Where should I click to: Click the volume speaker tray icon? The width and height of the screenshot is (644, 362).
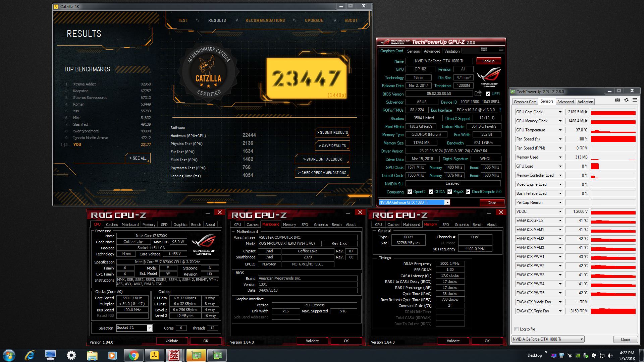pos(610,355)
